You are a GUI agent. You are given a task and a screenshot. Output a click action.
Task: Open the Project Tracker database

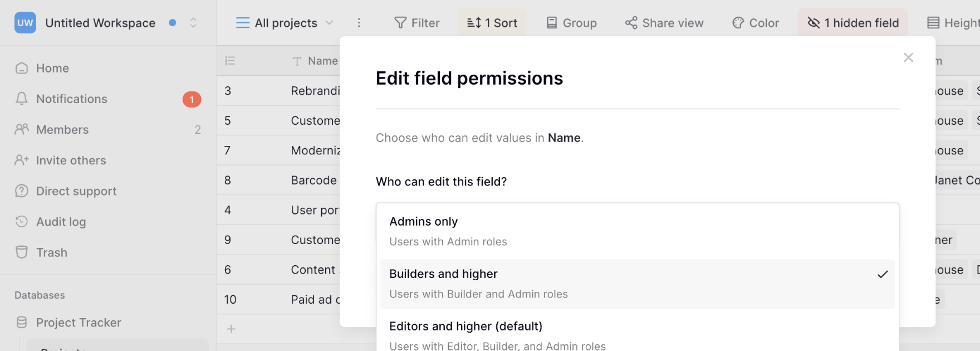point(78,323)
